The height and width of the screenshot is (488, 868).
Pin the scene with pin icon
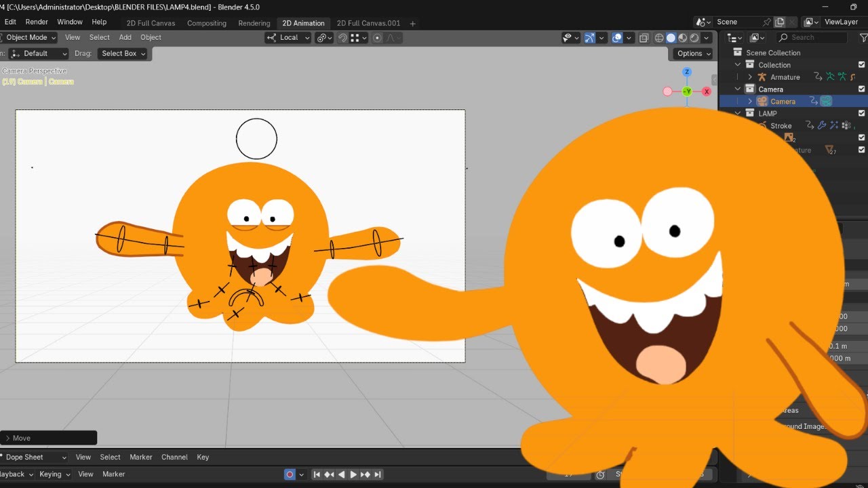coord(767,22)
